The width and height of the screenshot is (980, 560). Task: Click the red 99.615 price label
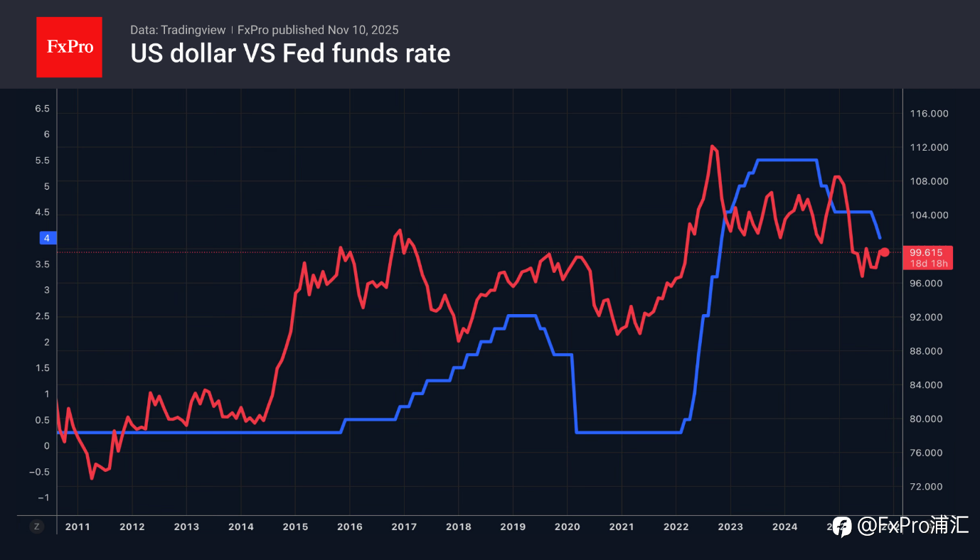[927, 252]
